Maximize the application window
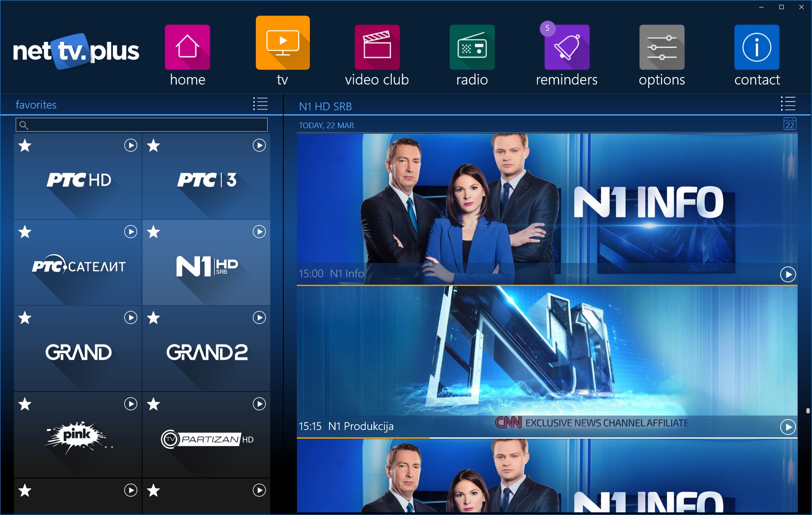The image size is (812, 515). coord(781,7)
